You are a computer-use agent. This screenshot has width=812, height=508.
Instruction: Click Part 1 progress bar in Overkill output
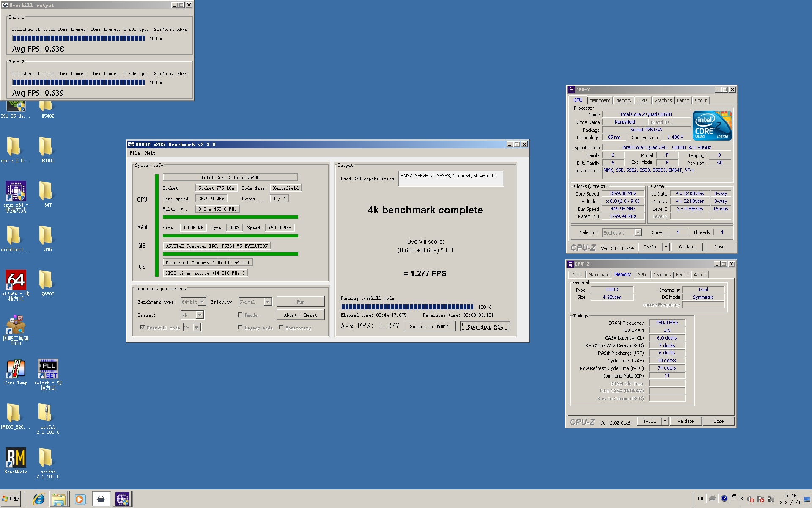click(79, 38)
